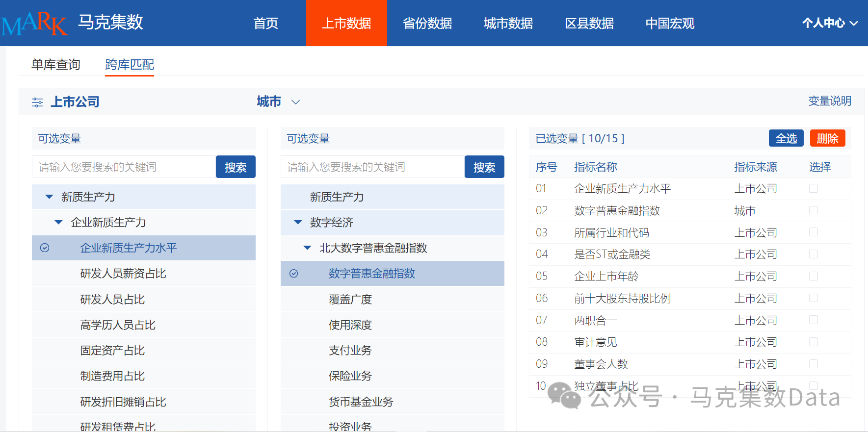Open the 省份数据 nav item
Image resolution: width=868 pixels, height=432 pixels.
pos(427,23)
